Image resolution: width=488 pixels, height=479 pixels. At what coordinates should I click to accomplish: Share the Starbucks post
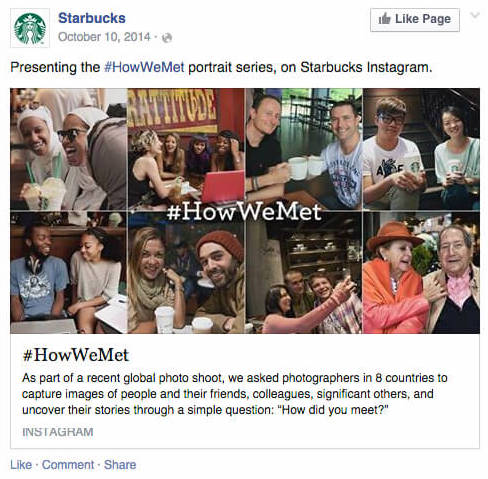click(120, 465)
